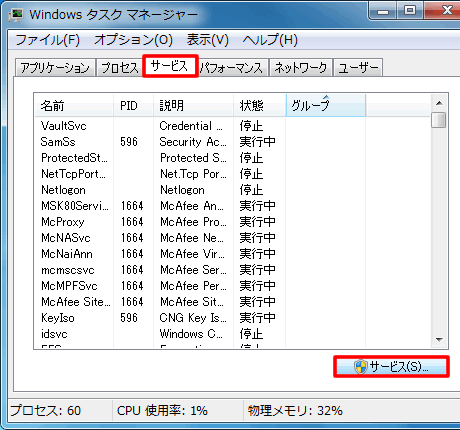Click the CNG Key Is... description cell

(x=193, y=318)
